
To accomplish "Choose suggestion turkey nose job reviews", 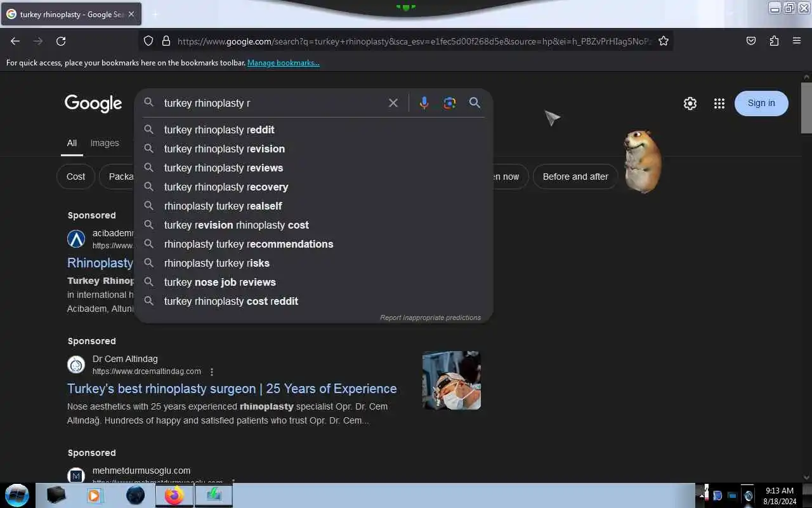I will (314, 282).
